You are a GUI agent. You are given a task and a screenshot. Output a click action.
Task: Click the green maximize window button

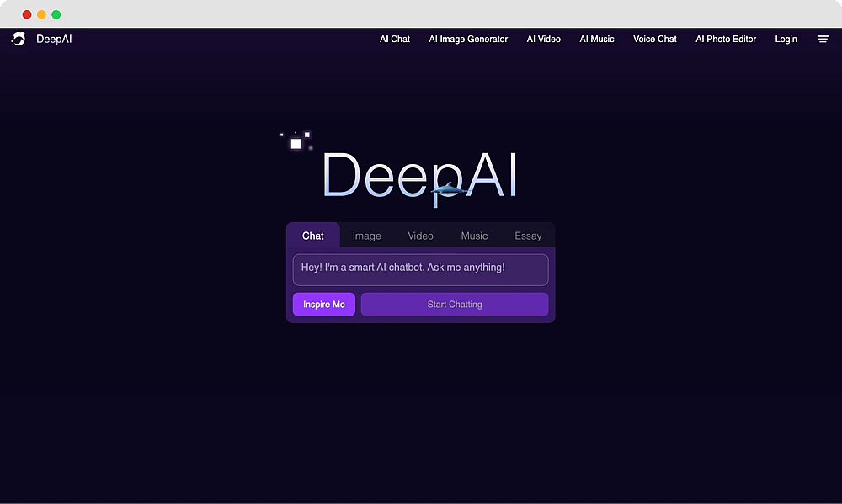pos(56,14)
